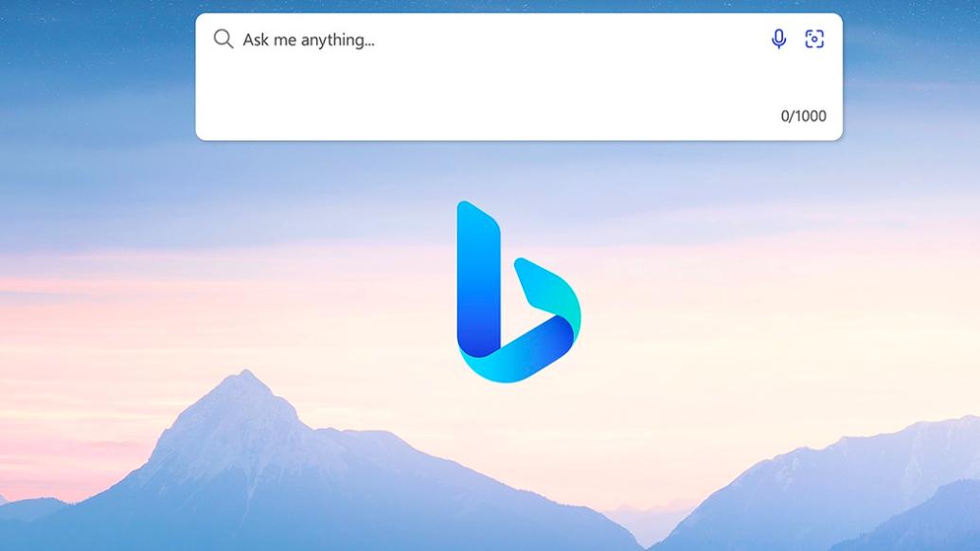Click the Bing logo
The width and height of the screenshot is (980, 551).
519,292
